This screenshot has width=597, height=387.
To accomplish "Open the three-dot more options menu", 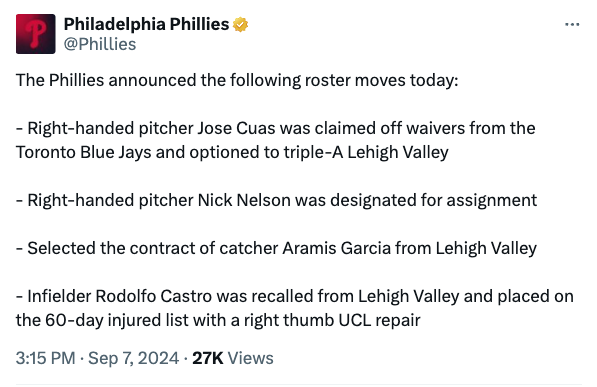I will pyautogui.click(x=572, y=25).
